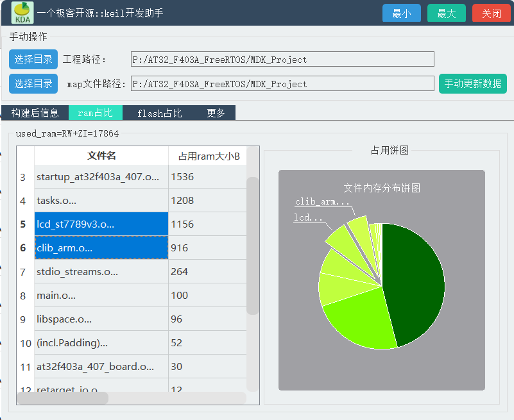Click 选择目录 button beside map文件路径

coord(33,83)
